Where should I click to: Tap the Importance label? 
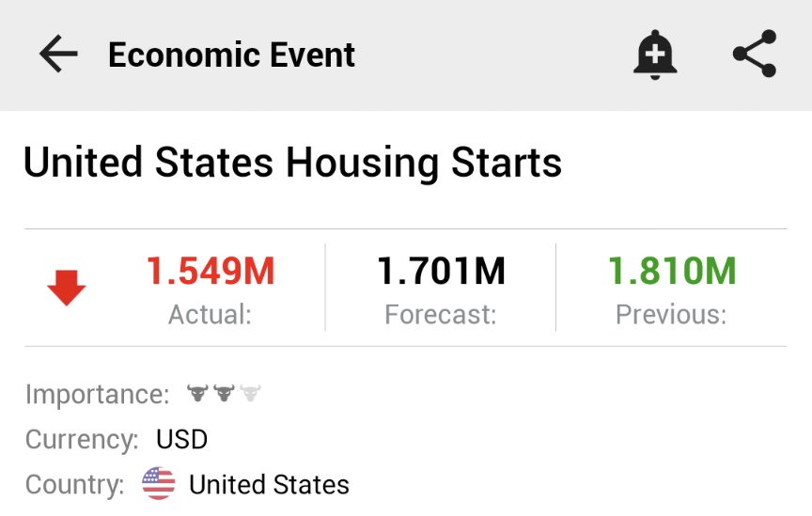coord(98,394)
